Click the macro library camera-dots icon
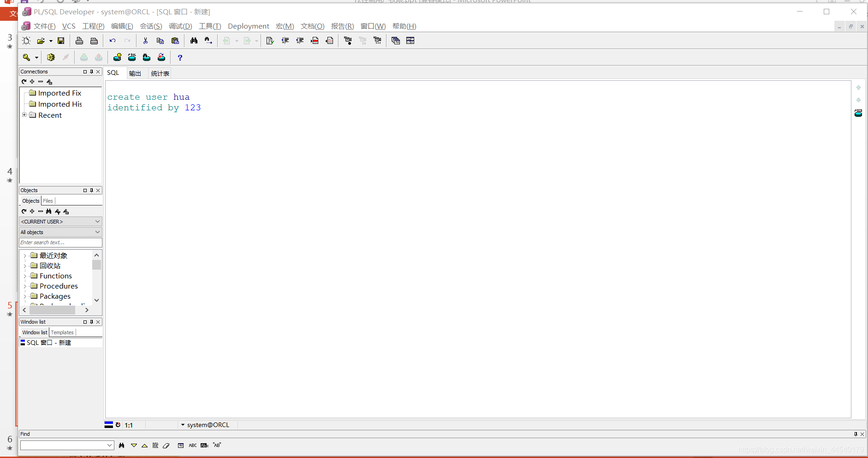This screenshot has width=868, height=458. [377, 41]
